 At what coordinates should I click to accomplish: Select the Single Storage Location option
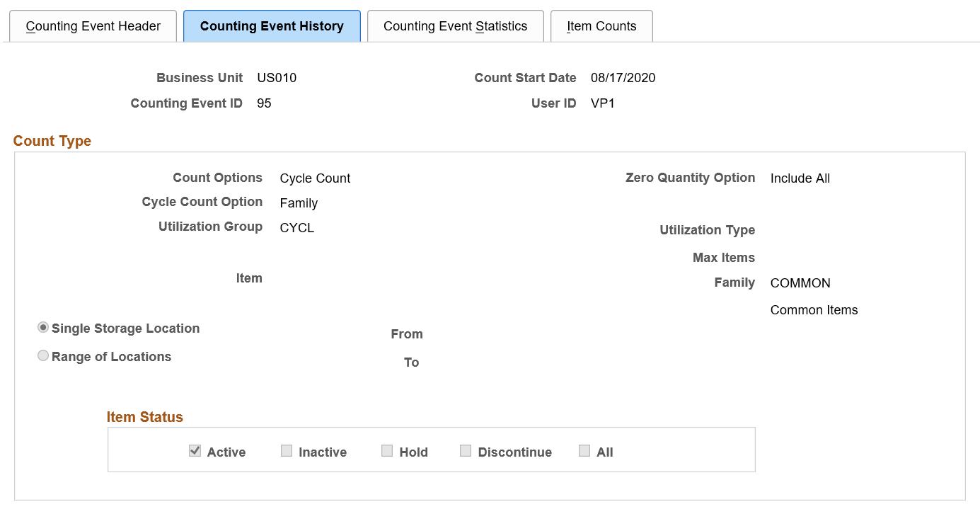(43, 327)
